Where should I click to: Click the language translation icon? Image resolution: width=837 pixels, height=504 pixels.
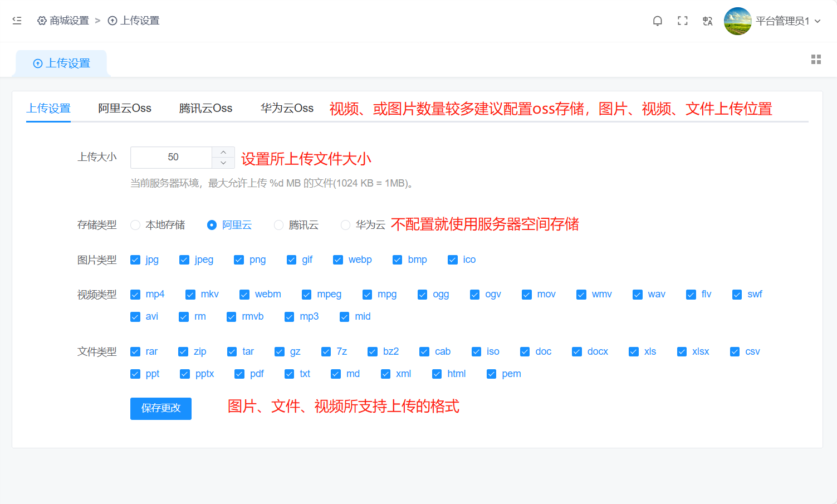[707, 21]
